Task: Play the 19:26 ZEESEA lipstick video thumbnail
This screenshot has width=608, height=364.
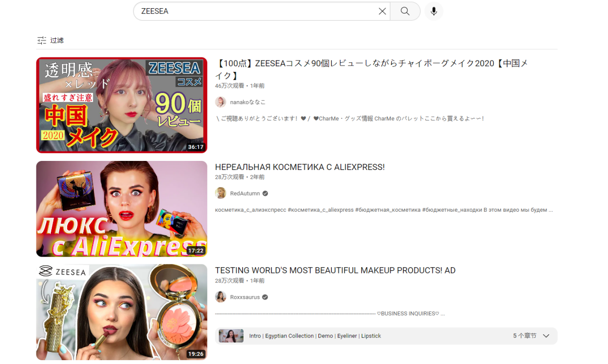Action: (121, 312)
